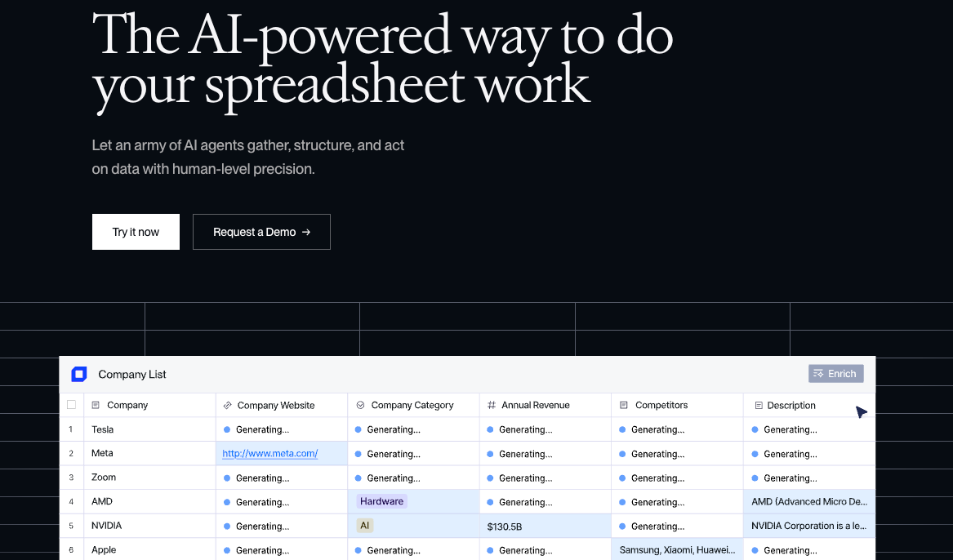Image resolution: width=953 pixels, height=560 pixels.
Task: Click the Company column text-type icon
Action: click(96, 405)
